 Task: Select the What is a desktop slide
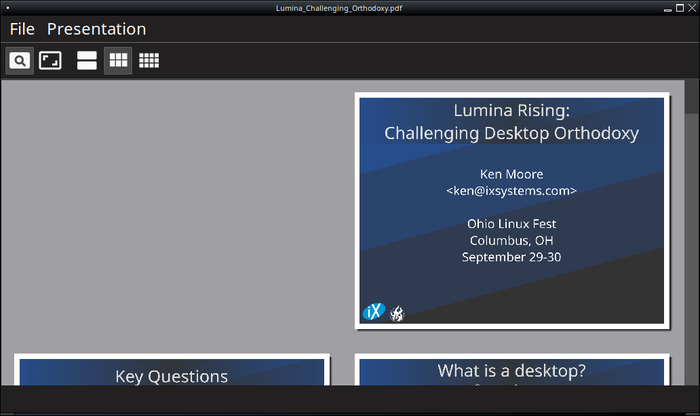click(x=512, y=370)
